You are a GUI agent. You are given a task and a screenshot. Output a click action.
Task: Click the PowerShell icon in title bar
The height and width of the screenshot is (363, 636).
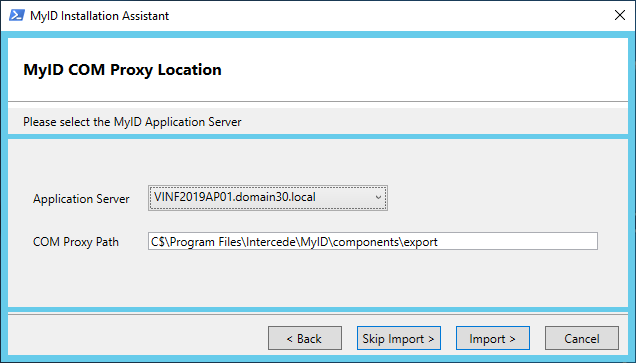[17, 15]
